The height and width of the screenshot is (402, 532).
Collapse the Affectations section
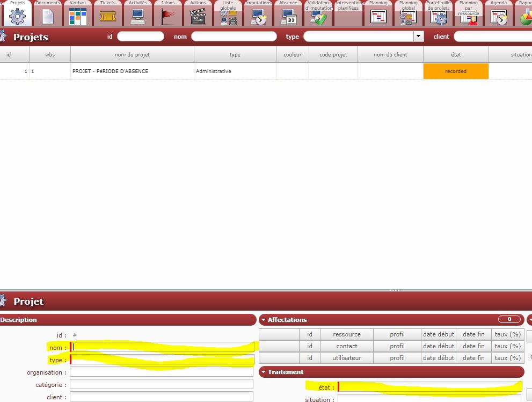[x=264, y=320]
